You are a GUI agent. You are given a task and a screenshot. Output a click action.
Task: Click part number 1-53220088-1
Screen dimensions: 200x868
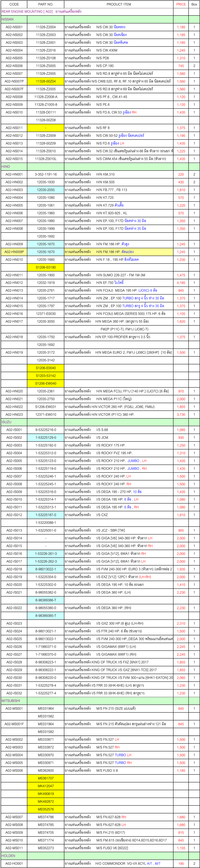(46, 523)
